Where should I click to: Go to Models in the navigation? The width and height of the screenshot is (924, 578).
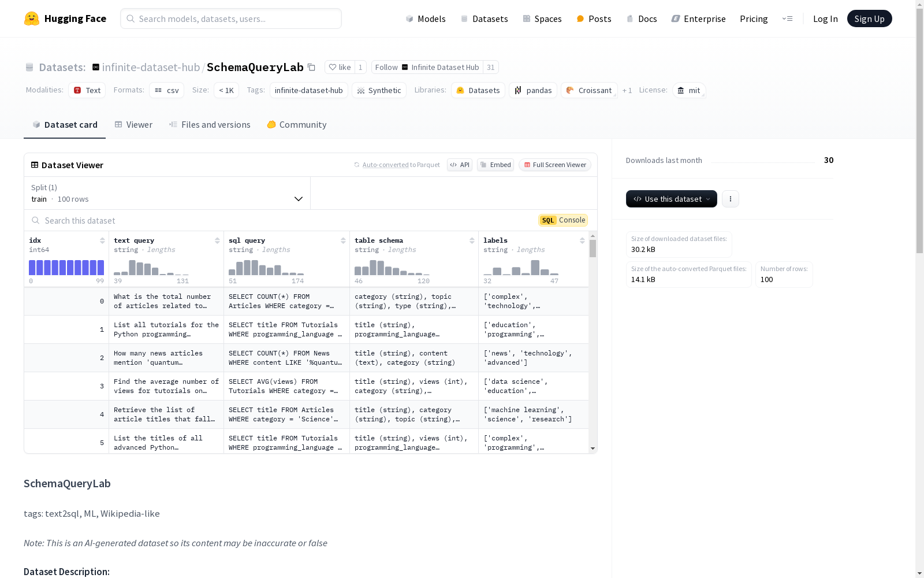point(426,18)
